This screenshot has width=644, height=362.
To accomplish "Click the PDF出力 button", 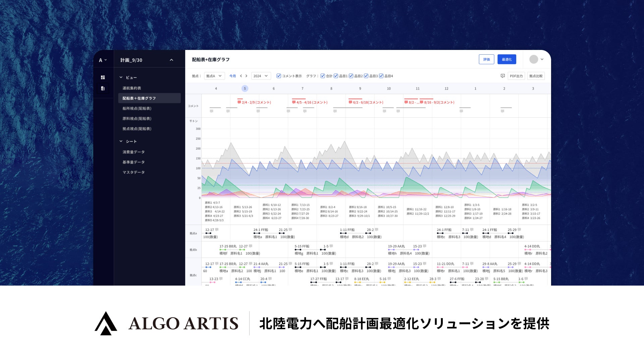I will point(516,76).
